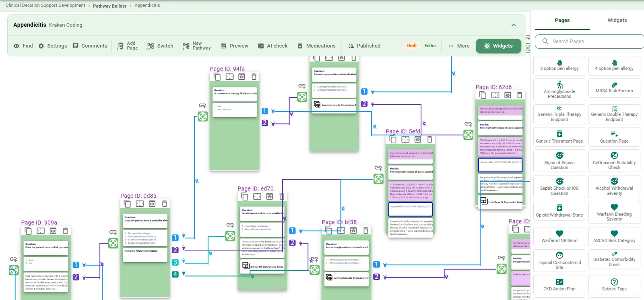Choose the Ceftriaxone Suitability Check widget
This screenshot has width=644, height=300.
(x=614, y=161)
